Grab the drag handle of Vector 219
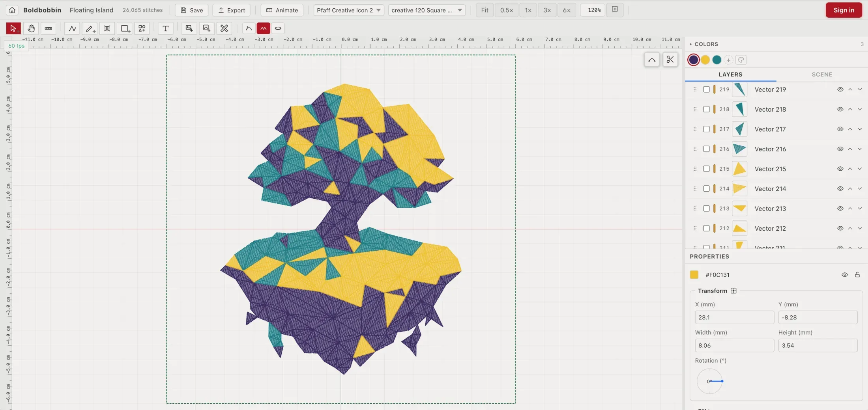868x410 pixels. pyautogui.click(x=695, y=89)
